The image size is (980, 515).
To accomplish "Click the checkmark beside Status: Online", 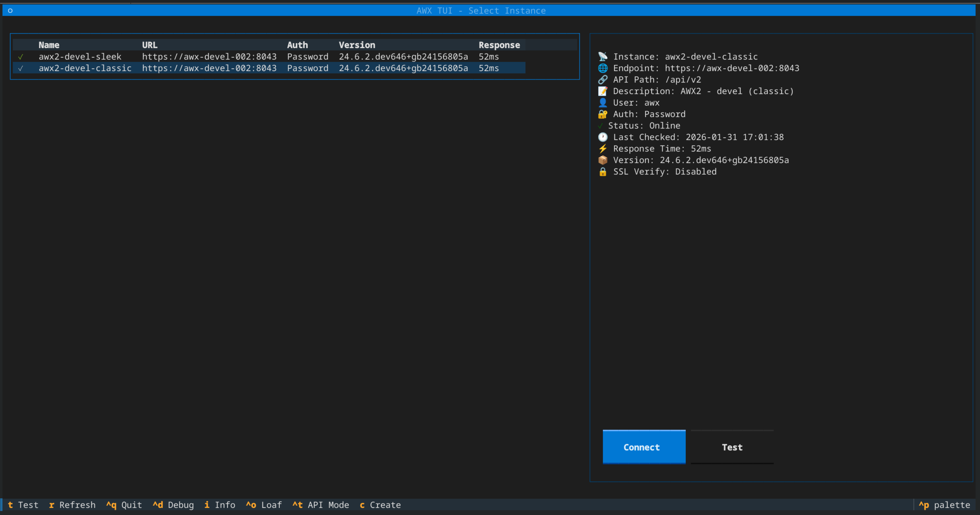I will pyautogui.click(x=600, y=126).
